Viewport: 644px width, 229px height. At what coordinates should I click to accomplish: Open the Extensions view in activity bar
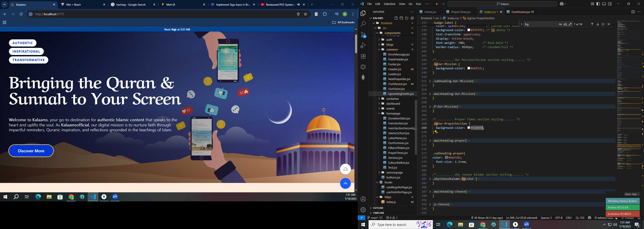click(x=363, y=56)
